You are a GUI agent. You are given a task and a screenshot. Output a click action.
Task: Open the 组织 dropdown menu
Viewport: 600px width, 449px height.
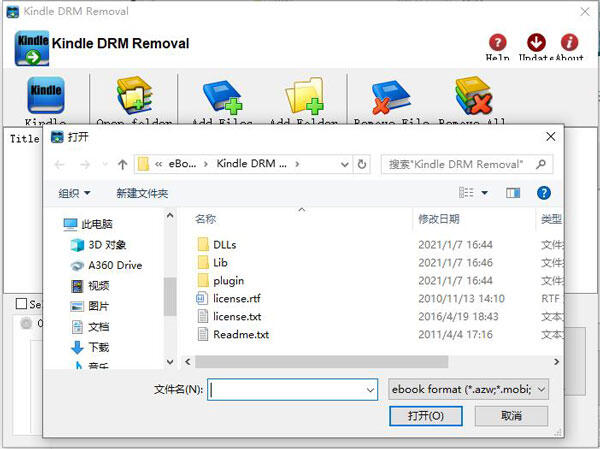[x=74, y=193]
